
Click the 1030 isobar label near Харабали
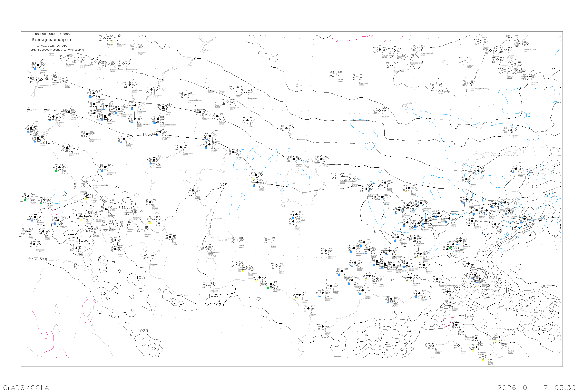pos(148,134)
